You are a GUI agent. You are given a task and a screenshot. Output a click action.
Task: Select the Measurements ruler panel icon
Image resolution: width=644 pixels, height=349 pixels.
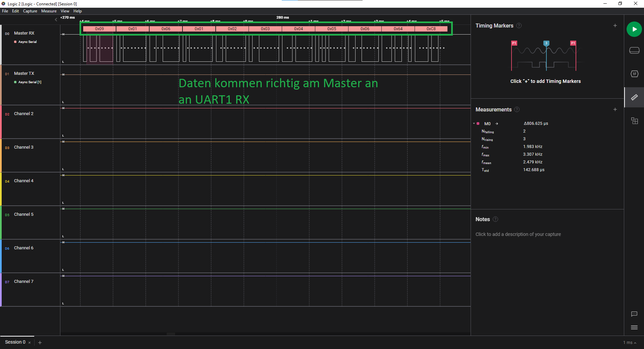click(634, 97)
